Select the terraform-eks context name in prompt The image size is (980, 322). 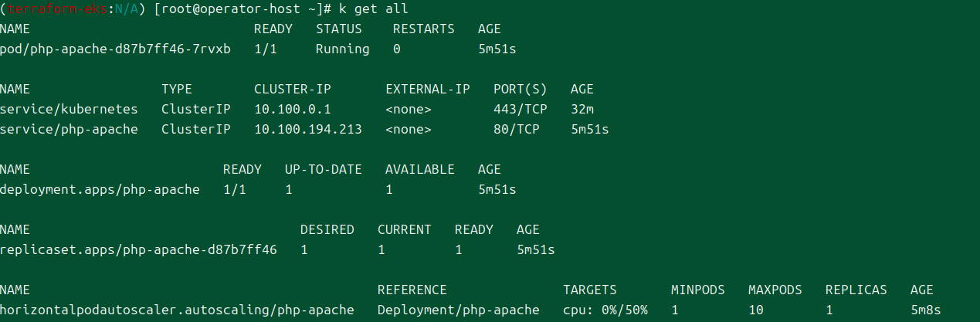click(x=57, y=9)
